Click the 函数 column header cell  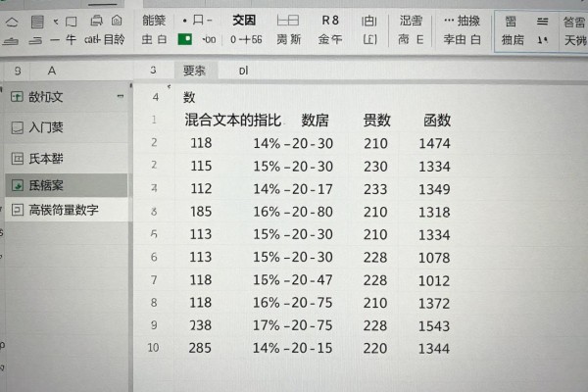[x=437, y=121]
